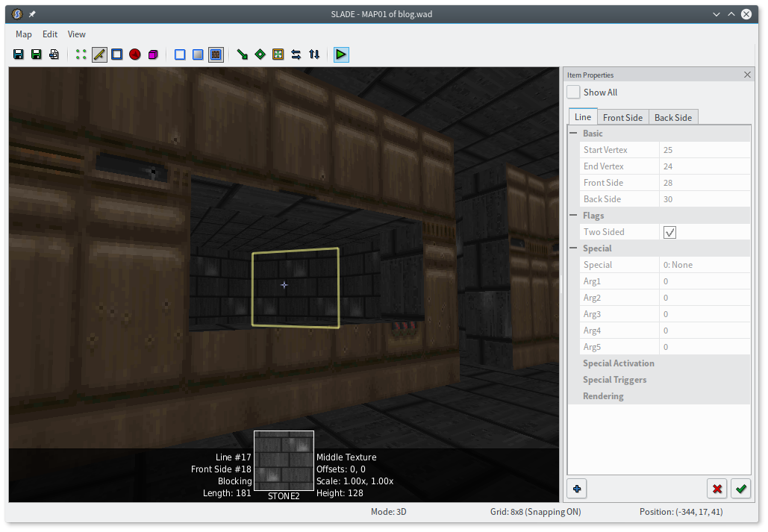The image size is (768, 532).
Task: Expand the Special Triggers group
Action: 614,380
